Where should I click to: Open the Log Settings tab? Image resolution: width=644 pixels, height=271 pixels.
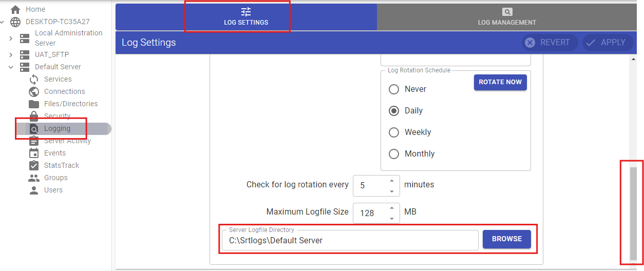(x=246, y=17)
